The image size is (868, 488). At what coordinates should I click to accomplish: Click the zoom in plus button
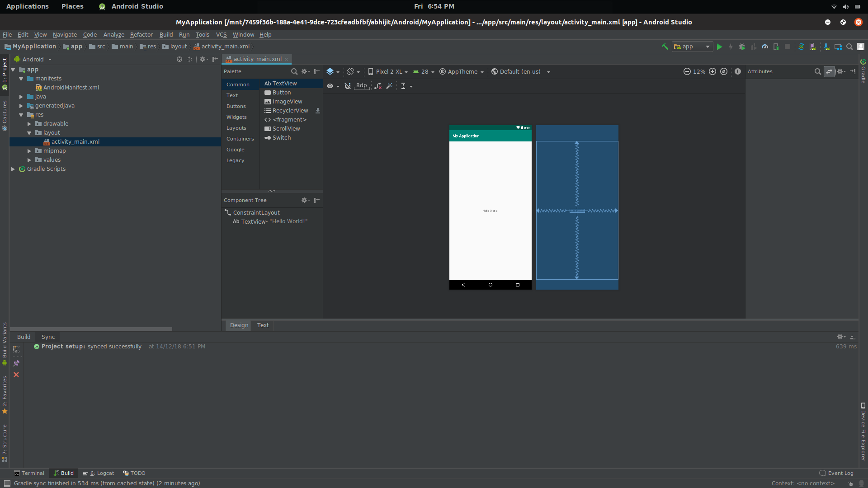712,71
